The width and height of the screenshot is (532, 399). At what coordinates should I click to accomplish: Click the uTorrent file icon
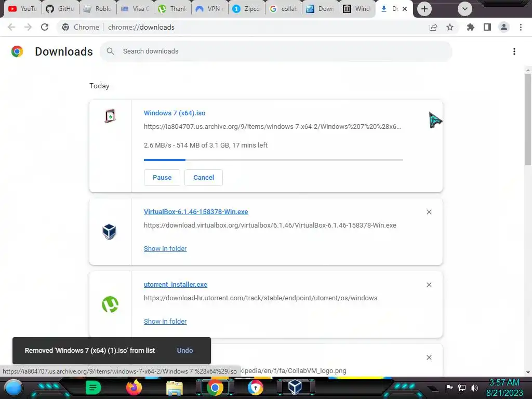[110, 304]
